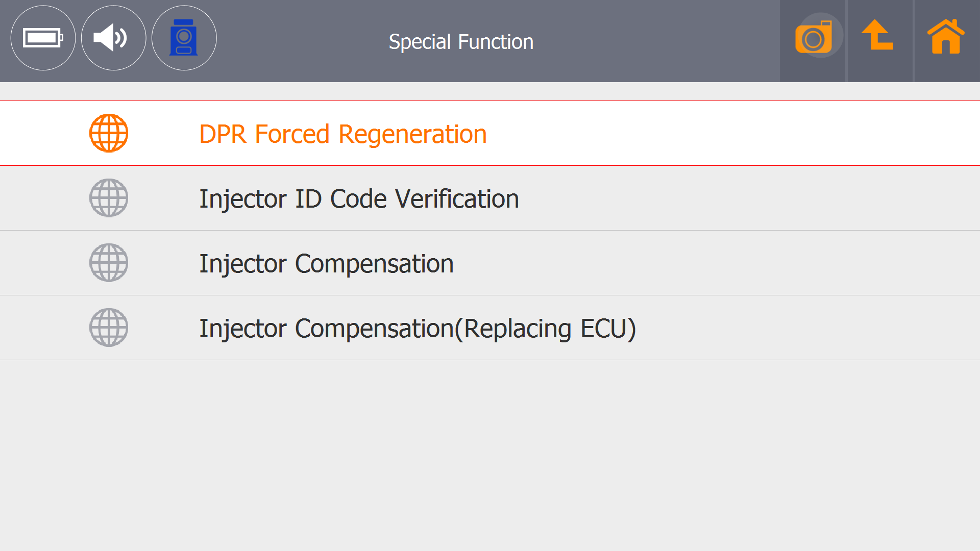
Task: Click the Special Function title text
Action: [x=461, y=42]
